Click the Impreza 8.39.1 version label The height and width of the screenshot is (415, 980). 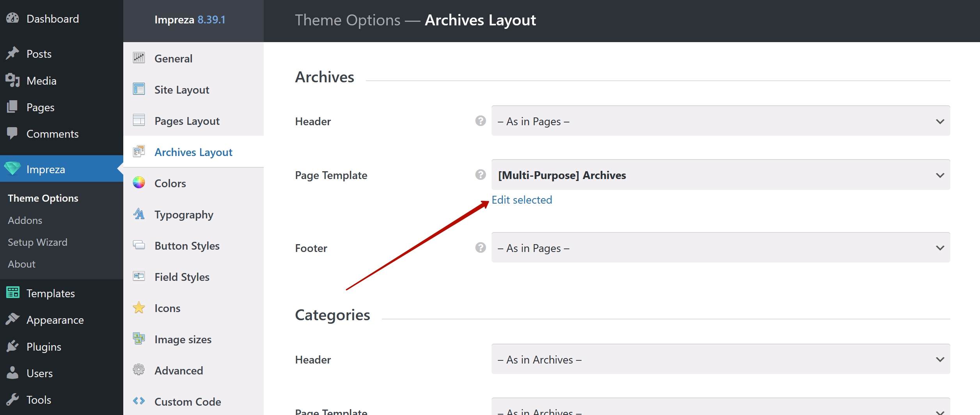[x=190, y=20]
